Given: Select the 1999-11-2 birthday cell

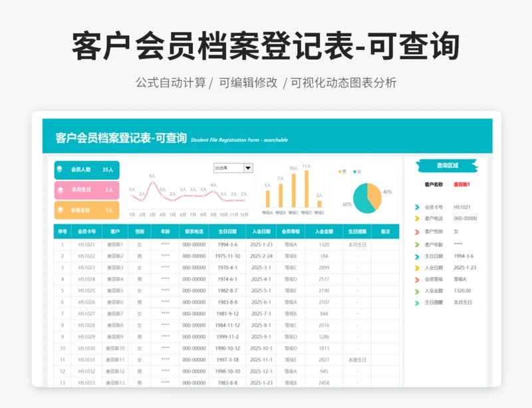Looking at the screenshot, I should click(x=227, y=337).
